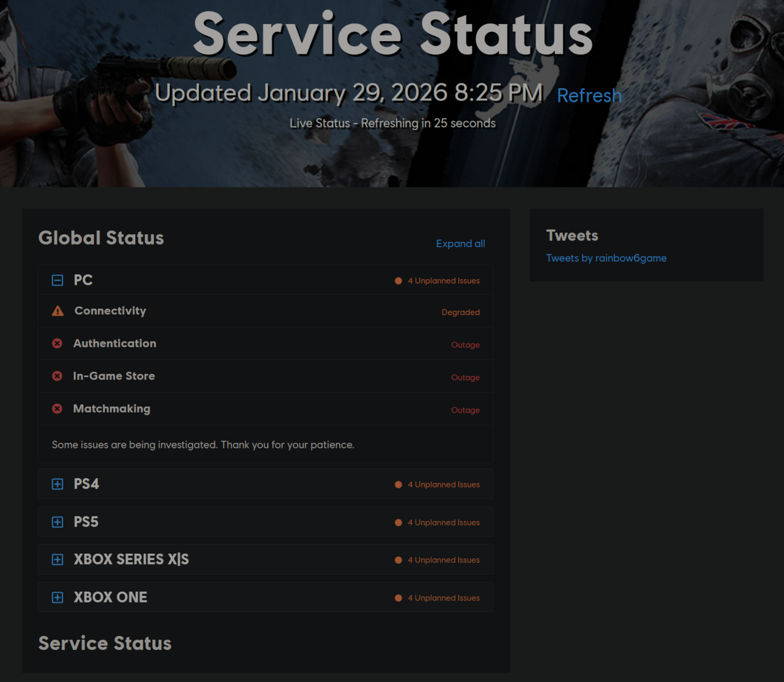Click the Connectivity warning triangle icon
The image size is (784, 682).
pyautogui.click(x=57, y=311)
